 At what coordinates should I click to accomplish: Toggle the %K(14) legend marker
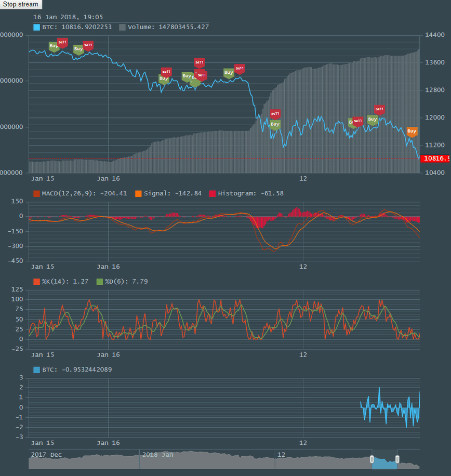pyautogui.click(x=37, y=282)
